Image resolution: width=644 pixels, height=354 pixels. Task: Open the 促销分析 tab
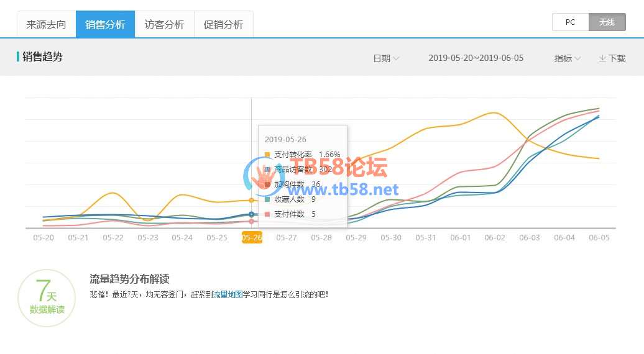(x=223, y=25)
